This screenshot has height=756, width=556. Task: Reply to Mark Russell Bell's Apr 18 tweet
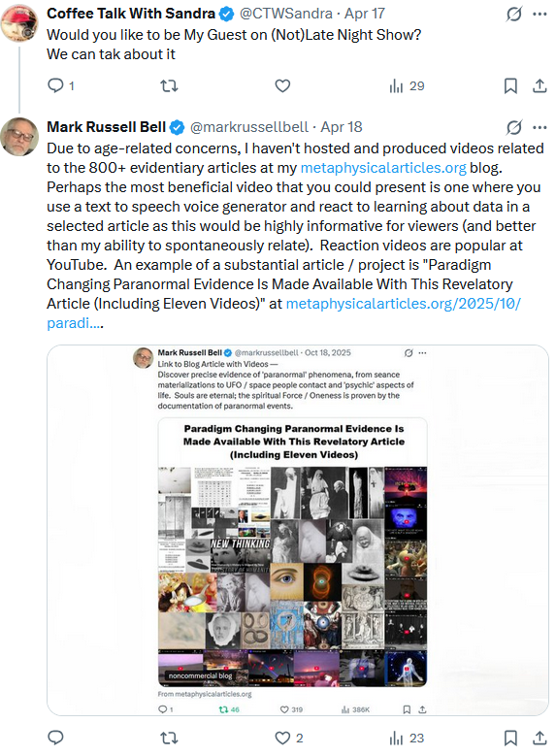click(x=55, y=738)
